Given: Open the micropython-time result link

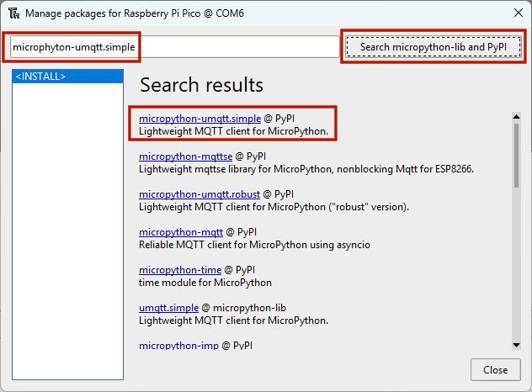Looking at the screenshot, I should (x=180, y=270).
